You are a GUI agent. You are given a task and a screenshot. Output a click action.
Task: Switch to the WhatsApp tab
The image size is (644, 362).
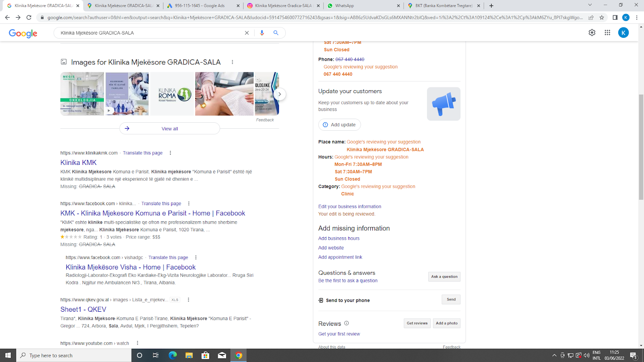tap(363, 6)
